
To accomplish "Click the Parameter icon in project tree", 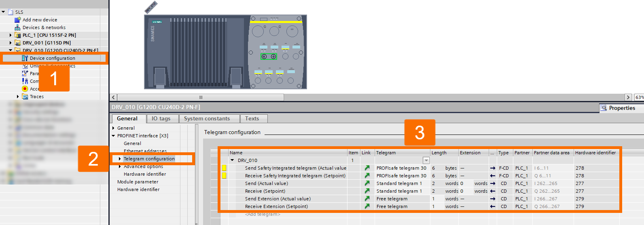I will click(x=25, y=74).
